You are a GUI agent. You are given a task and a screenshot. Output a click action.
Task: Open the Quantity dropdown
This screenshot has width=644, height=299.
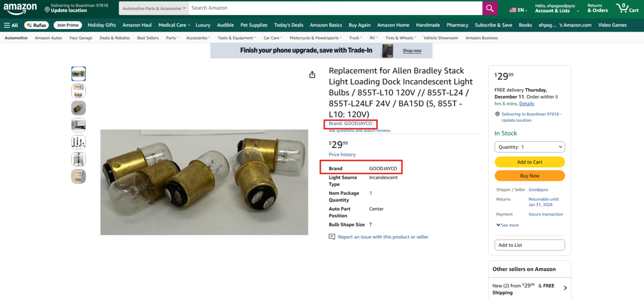coord(529,147)
